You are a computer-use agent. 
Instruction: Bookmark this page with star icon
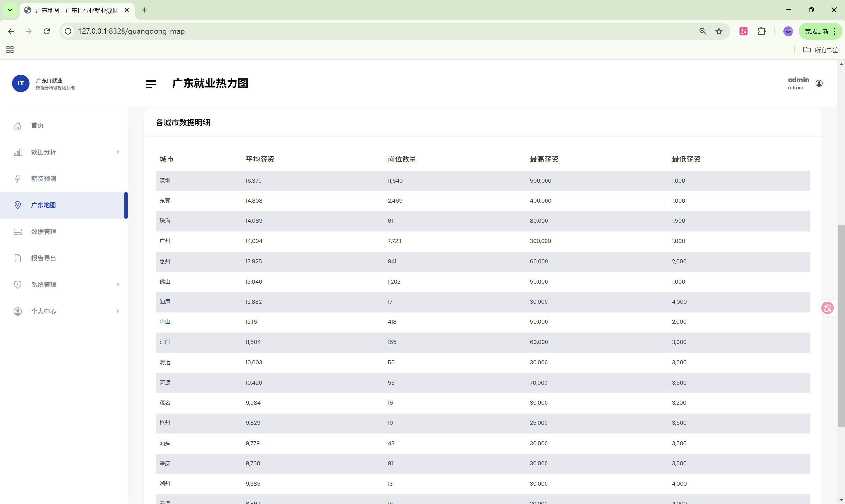click(719, 31)
